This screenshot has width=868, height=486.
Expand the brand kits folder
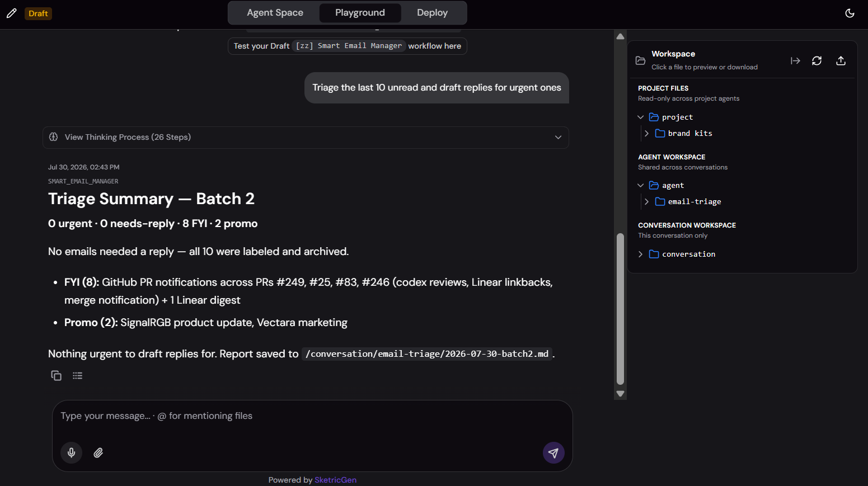pos(647,134)
